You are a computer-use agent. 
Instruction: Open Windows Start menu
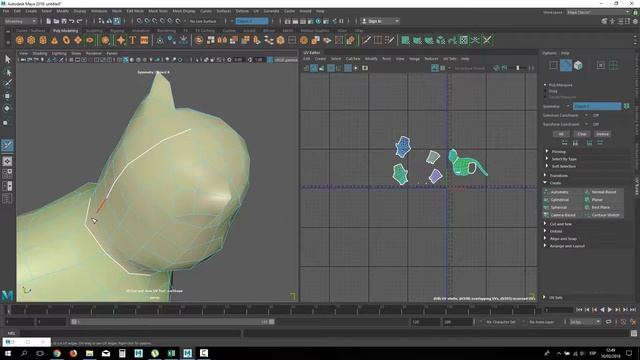[x=7, y=353]
